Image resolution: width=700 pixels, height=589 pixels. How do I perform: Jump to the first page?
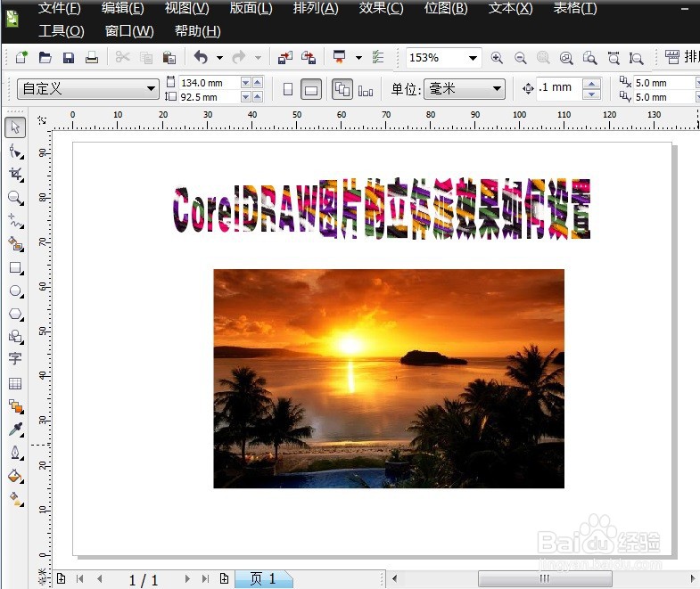pos(80,578)
